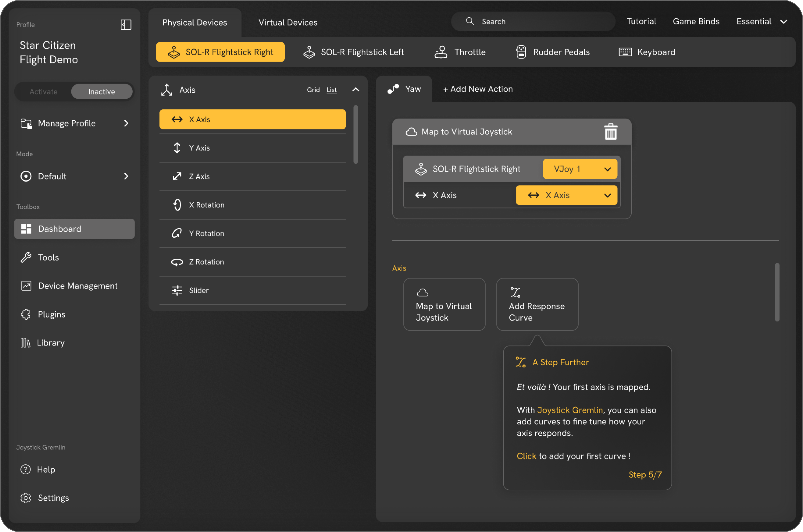This screenshot has width=803, height=532.
Task: Click the Plugins puzzle icon
Action: click(x=26, y=314)
